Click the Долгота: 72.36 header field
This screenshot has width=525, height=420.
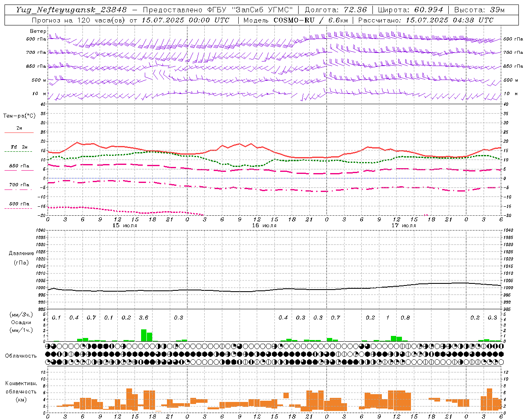[x=336, y=10]
